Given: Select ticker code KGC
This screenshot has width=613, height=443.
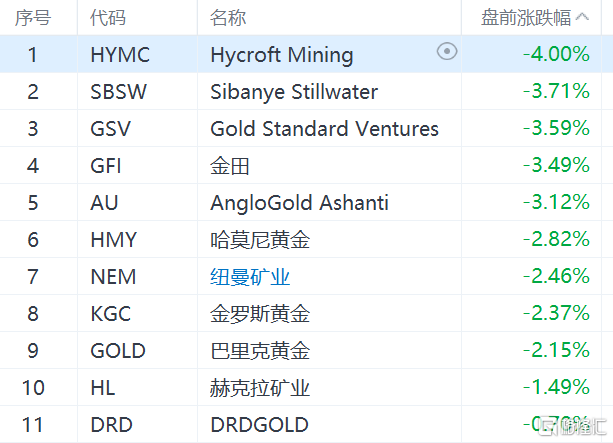Looking at the screenshot, I should (x=111, y=314).
